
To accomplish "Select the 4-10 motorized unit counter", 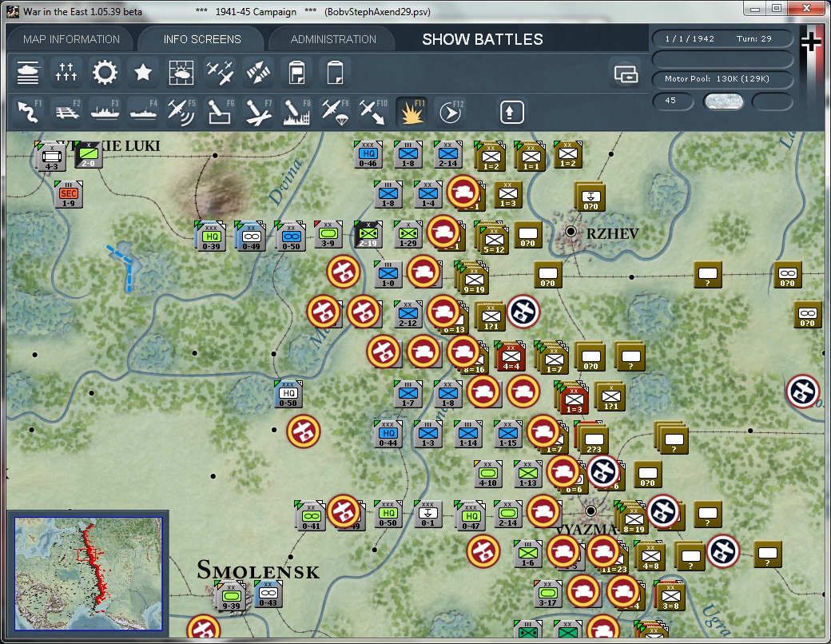I will point(487,474).
